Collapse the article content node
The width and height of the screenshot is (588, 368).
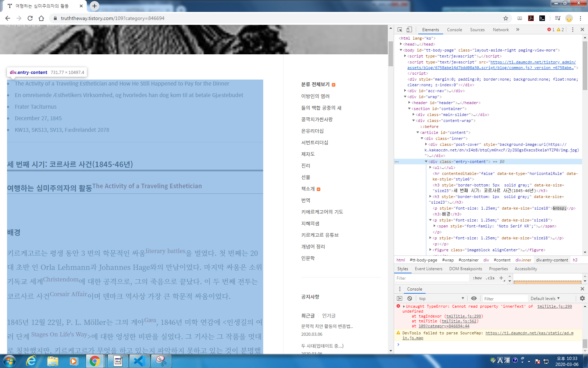tap(418, 132)
